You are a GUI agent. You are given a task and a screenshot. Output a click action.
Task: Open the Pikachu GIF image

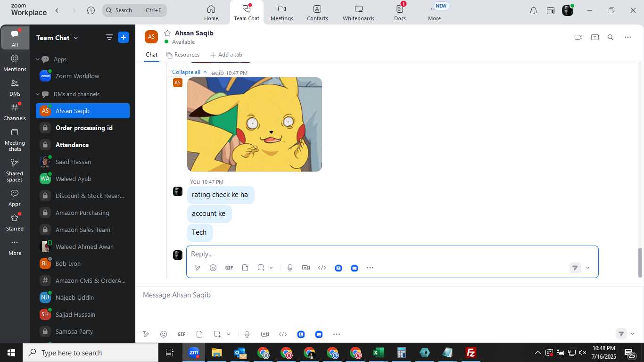(x=255, y=124)
